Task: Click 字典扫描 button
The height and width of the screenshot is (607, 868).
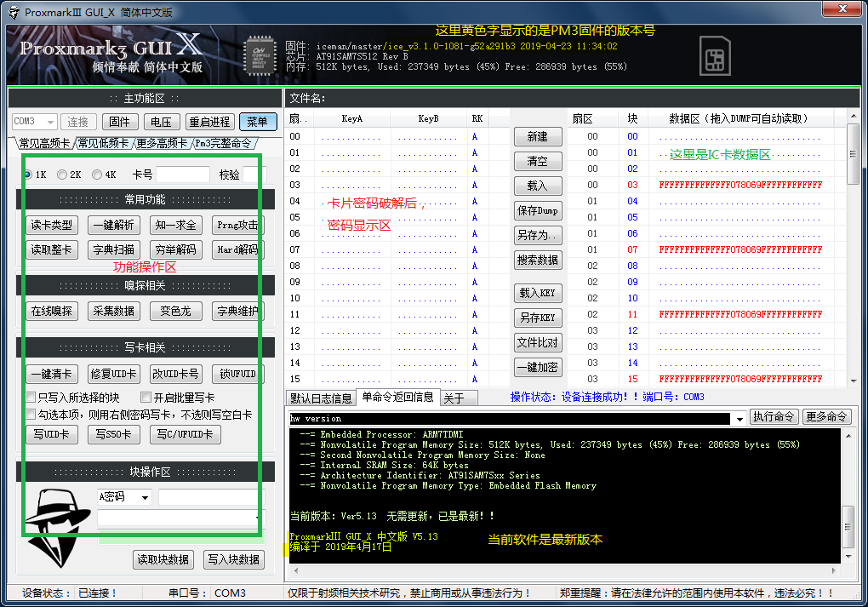Action: click(x=113, y=249)
